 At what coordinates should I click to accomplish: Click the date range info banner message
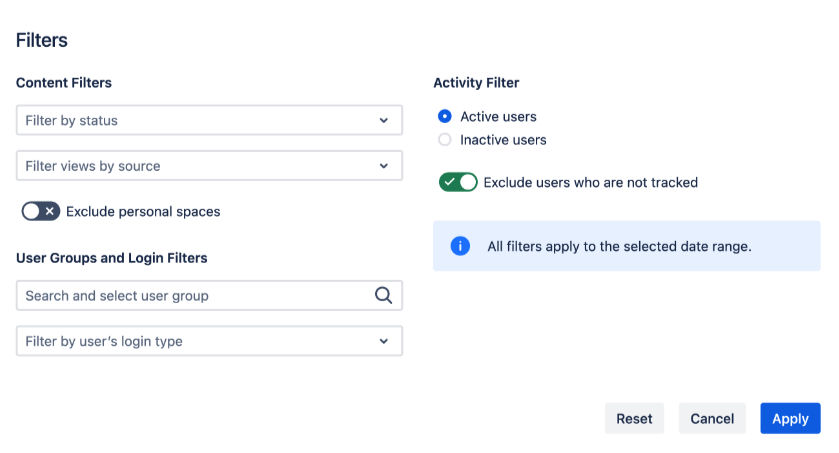click(618, 246)
